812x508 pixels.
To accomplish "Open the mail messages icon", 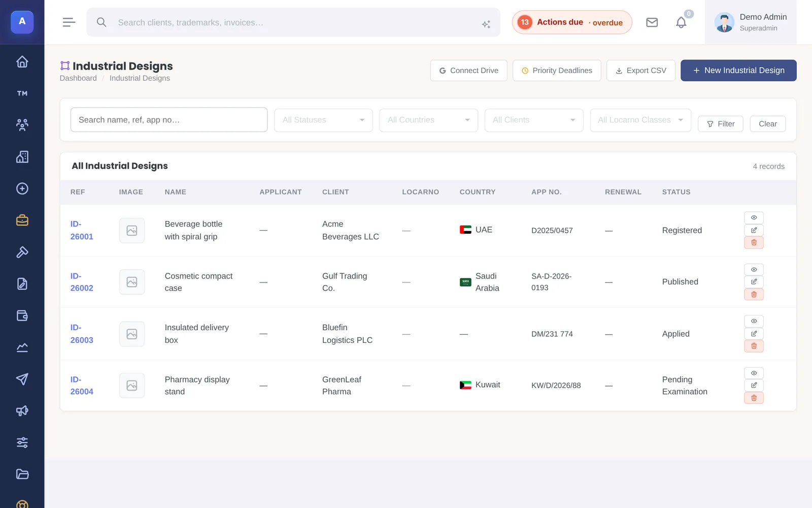I will [x=652, y=22].
